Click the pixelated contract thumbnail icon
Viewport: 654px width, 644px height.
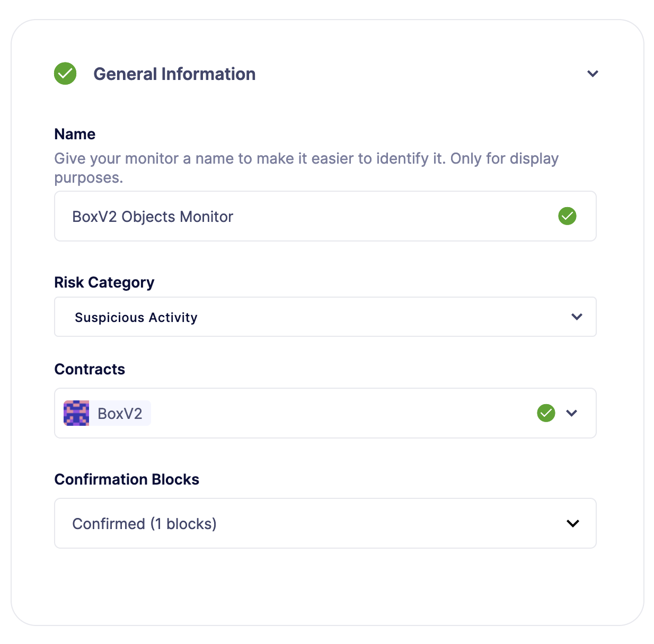[77, 413]
